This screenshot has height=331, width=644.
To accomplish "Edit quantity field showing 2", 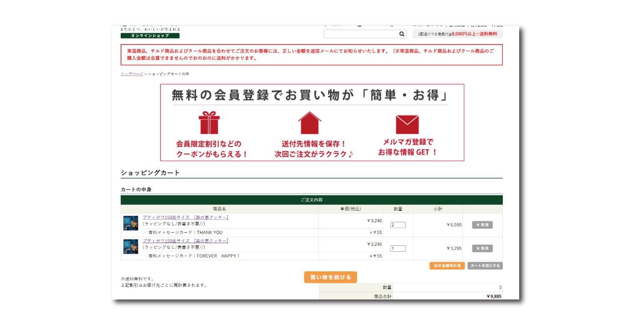I will pos(398,225).
